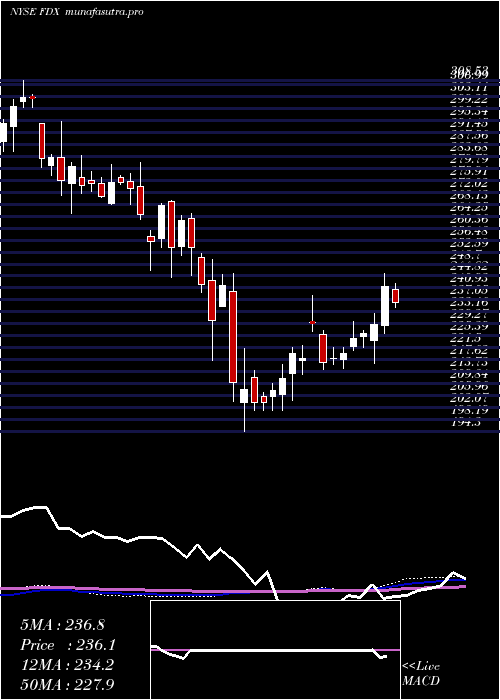The height and width of the screenshot is (700, 500).
Task: Click the 272.02 price axis label
Action: pyautogui.click(x=470, y=183)
